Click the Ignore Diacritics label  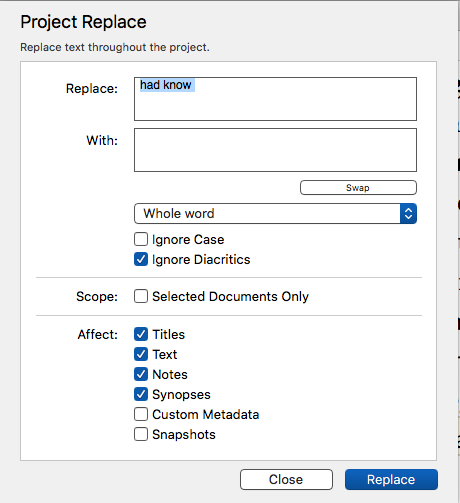201,260
